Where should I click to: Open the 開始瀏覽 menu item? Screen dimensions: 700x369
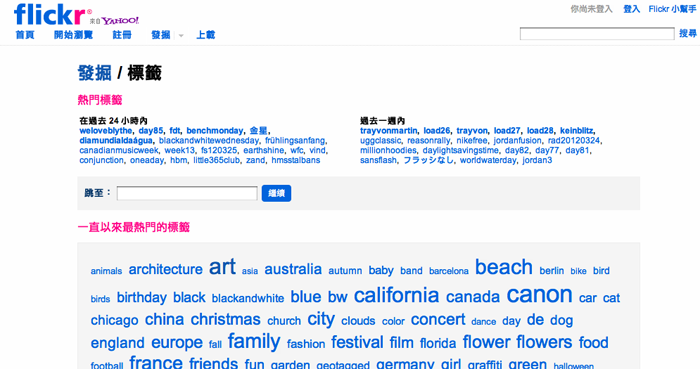coord(73,35)
